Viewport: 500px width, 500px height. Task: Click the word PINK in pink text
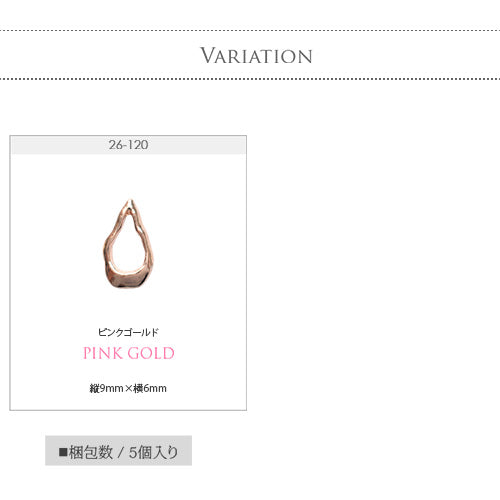[x=103, y=353]
